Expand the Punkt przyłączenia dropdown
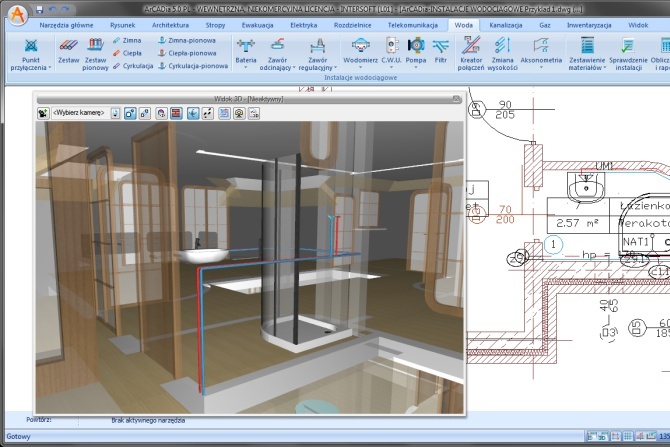 click(x=50, y=68)
